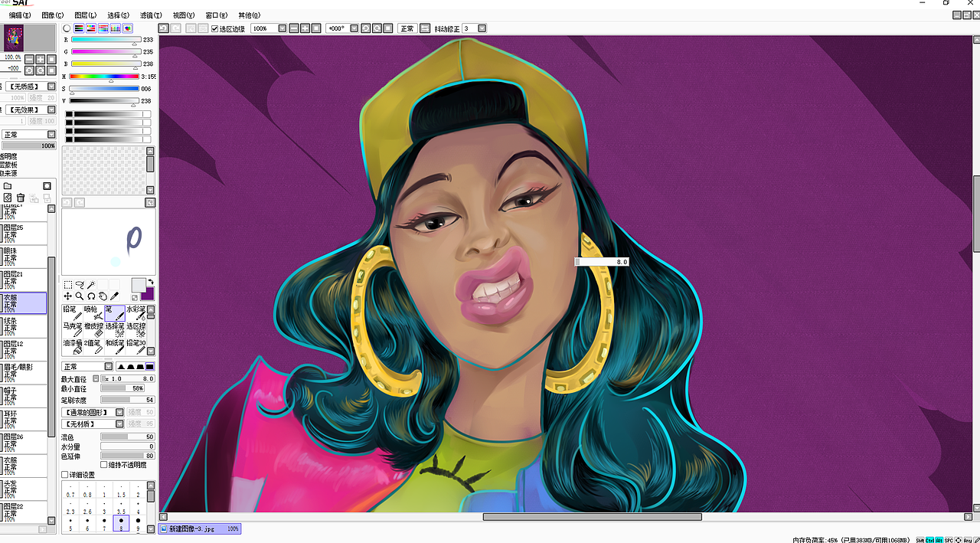Click the red R color slider

[106, 39]
